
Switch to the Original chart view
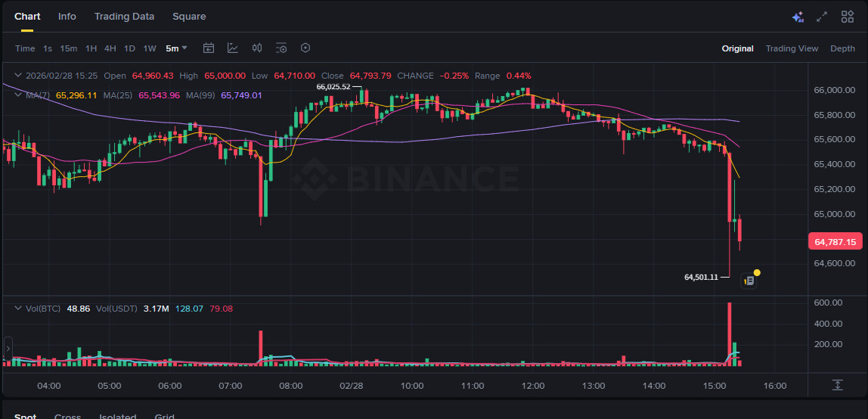click(737, 48)
